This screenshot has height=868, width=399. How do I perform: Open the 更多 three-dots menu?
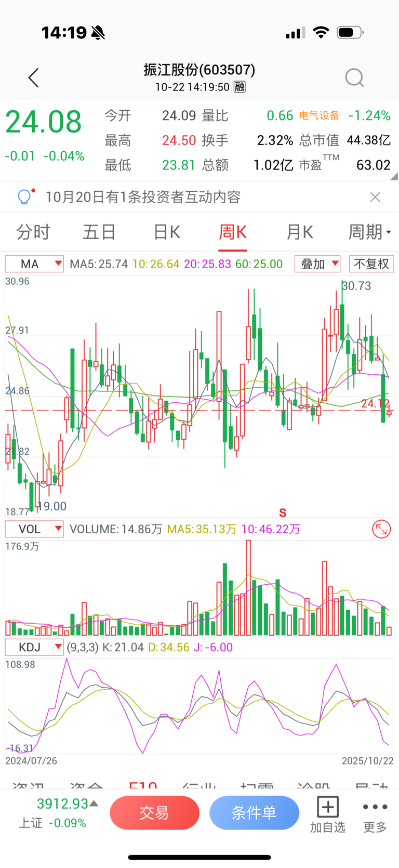click(x=375, y=807)
